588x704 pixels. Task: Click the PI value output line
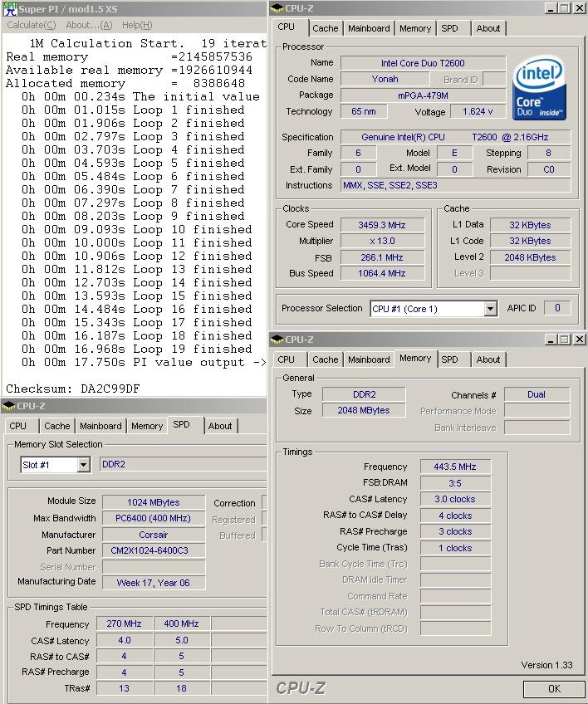pyautogui.click(x=144, y=363)
